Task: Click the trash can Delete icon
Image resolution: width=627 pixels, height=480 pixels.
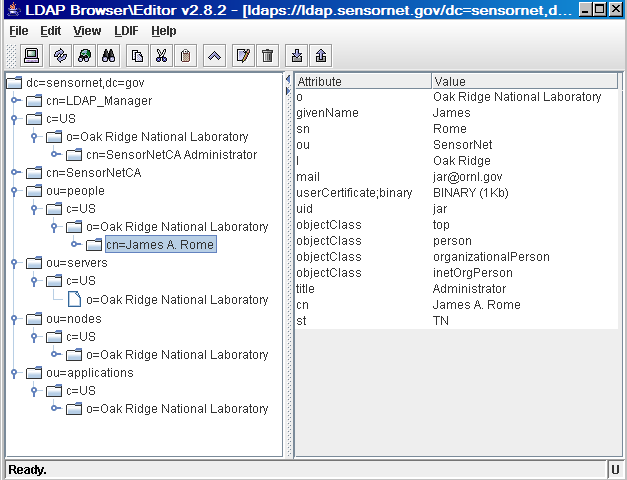Action: [267, 56]
